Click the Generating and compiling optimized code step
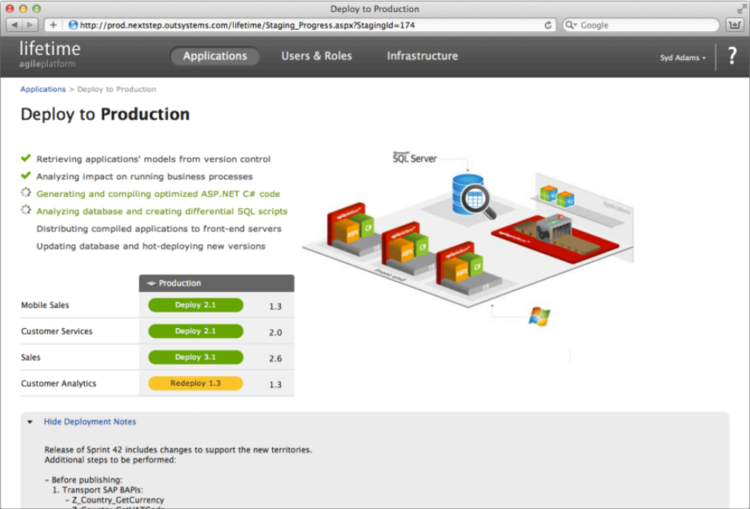This screenshot has height=509, width=750. 158,194
